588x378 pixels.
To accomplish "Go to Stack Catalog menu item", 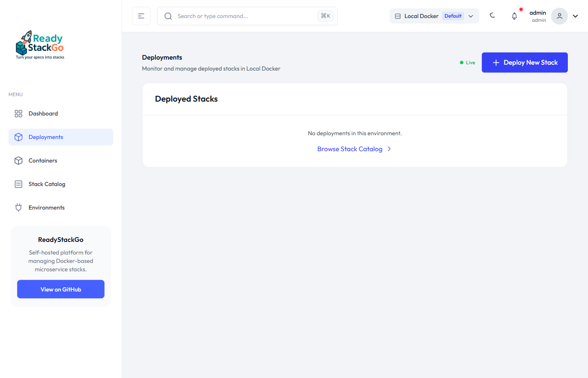I will pos(47,184).
